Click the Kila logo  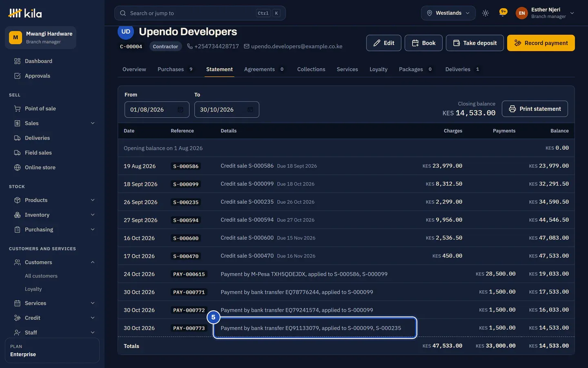[25, 13]
